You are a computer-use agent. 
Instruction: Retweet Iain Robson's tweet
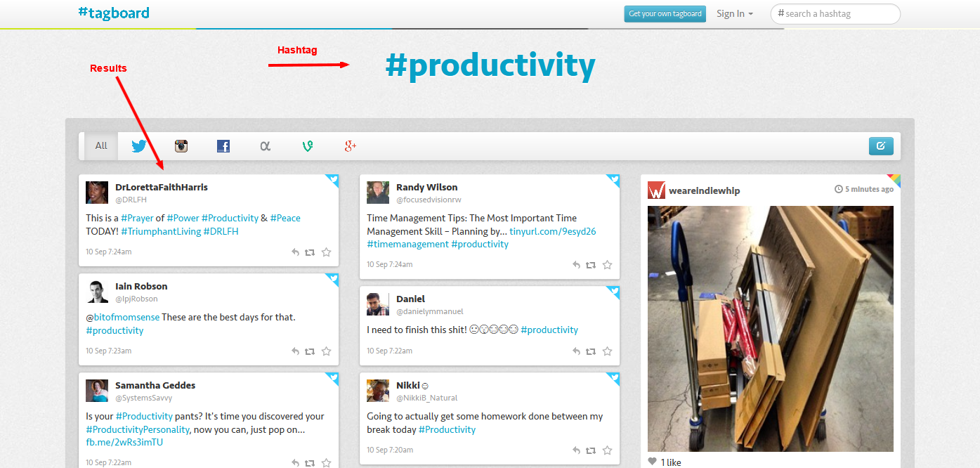(x=310, y=351)
